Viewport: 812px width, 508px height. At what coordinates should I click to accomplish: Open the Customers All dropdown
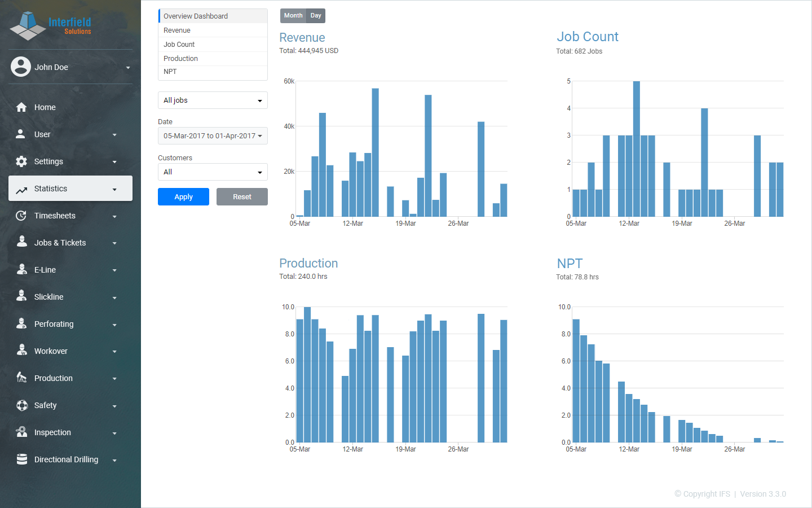pos(213,172)
